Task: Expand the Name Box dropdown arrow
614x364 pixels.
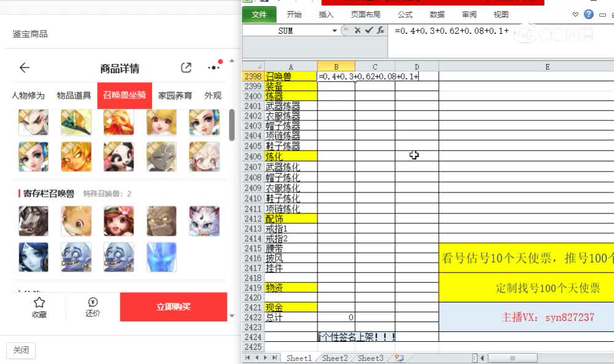Action: [335, 31]
